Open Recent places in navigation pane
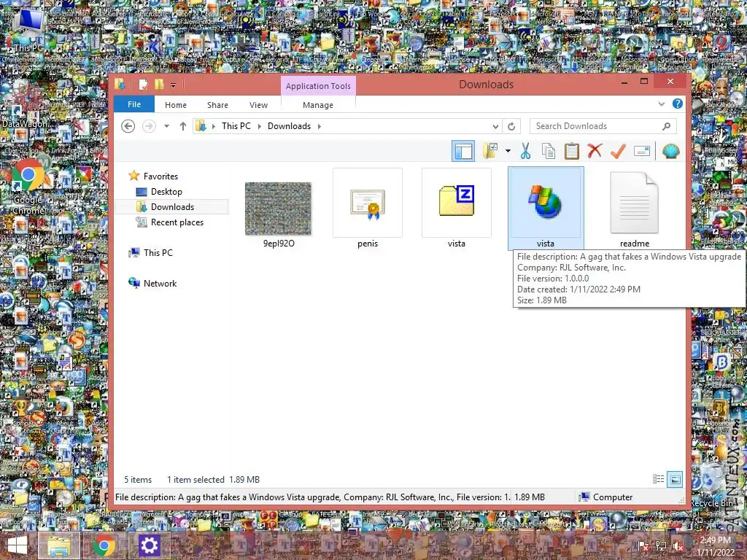 tap(177, 222)
